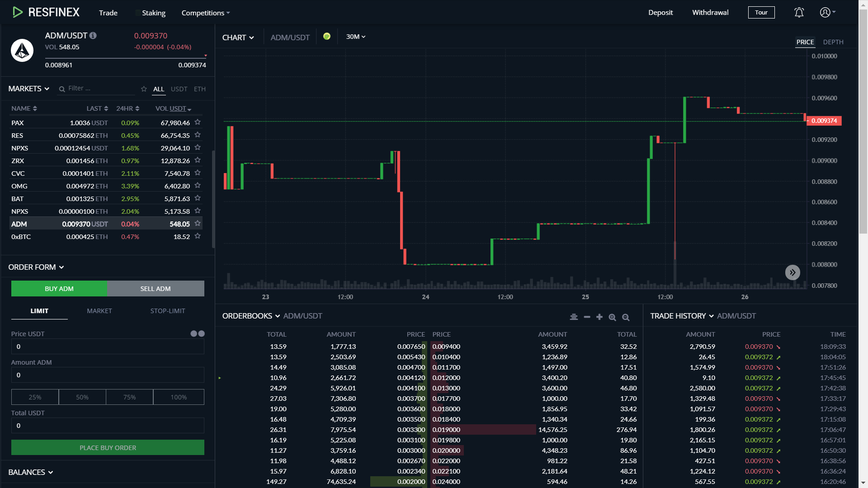868x488 pixels.
Task: Set amount to 50% of balance
Action: pos(82,397)
